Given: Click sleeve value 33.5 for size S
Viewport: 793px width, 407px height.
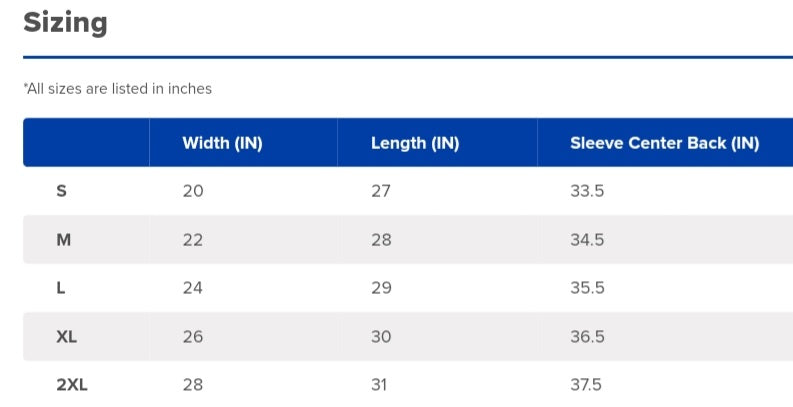Looking at the screenshot, I should point(587,191).
